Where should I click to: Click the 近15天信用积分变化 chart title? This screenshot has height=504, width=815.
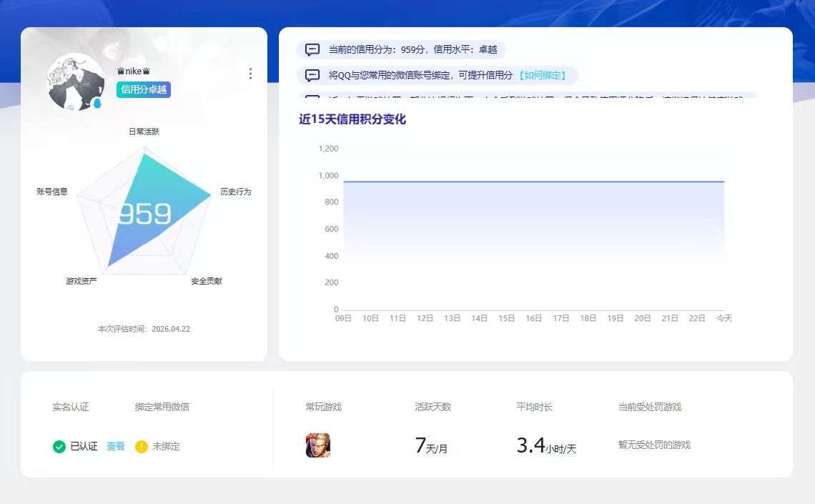click(352, 119)
